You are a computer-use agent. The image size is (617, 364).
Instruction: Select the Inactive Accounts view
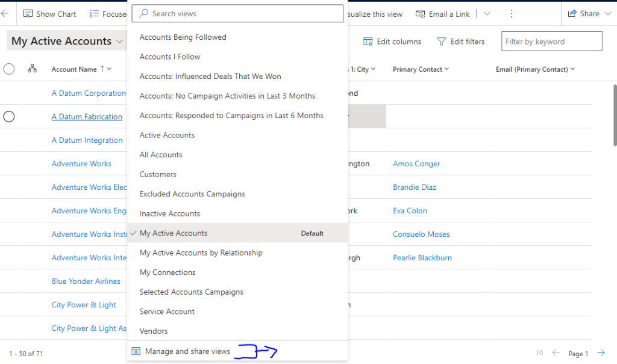(170, 213)
